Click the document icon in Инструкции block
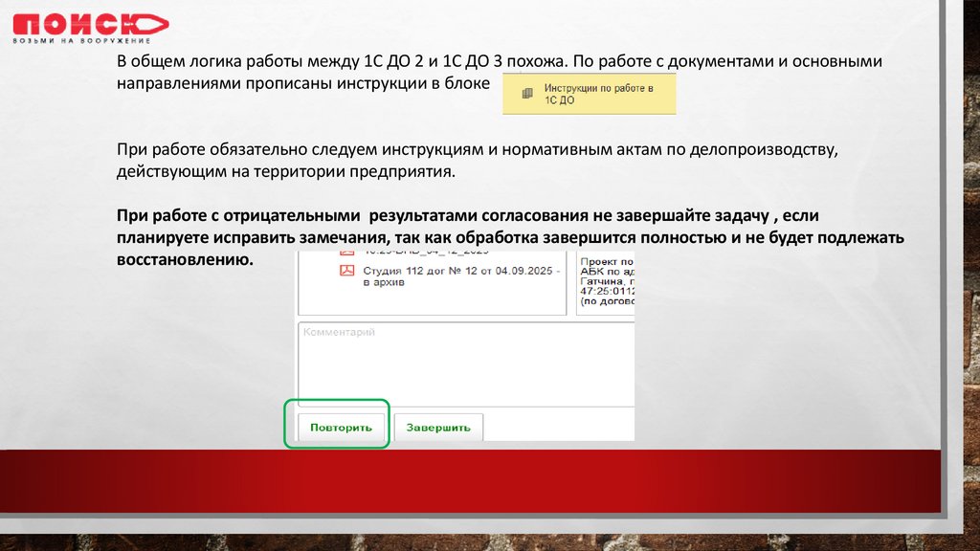 point(527,93)
